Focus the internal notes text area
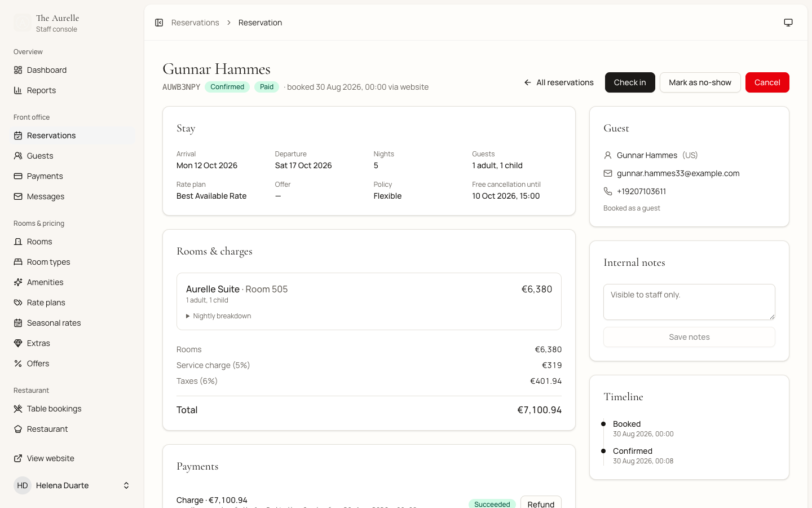 pyautogui.click(x=689, y=302)
